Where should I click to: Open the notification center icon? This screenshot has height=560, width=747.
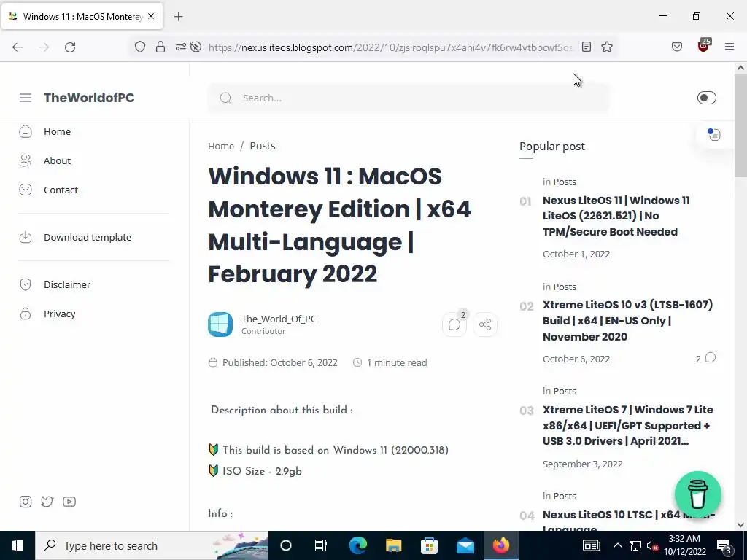[724, 545]
